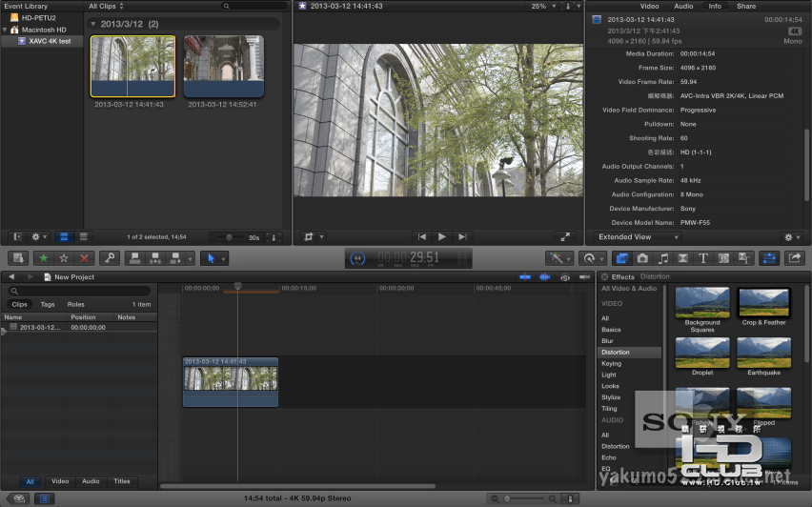Toggle viewer full screen playback
Viewport: 812px width, 507px height.
564,236
